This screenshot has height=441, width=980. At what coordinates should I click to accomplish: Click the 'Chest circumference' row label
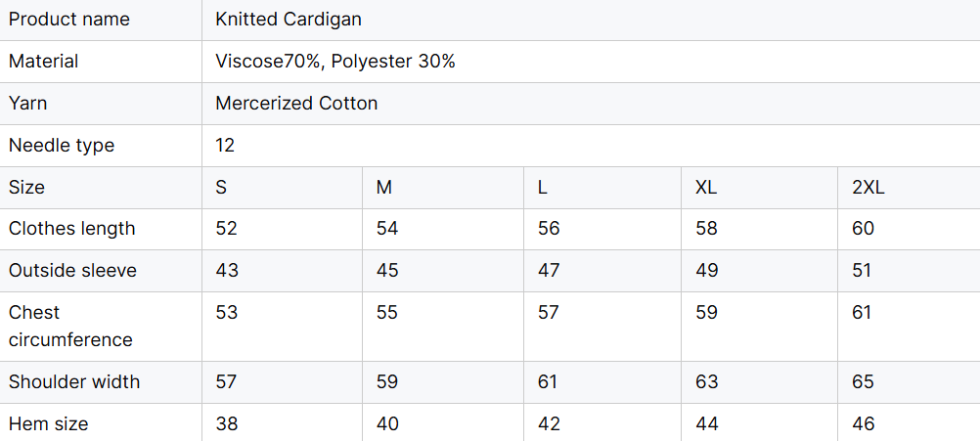click(x=70, y=327)
